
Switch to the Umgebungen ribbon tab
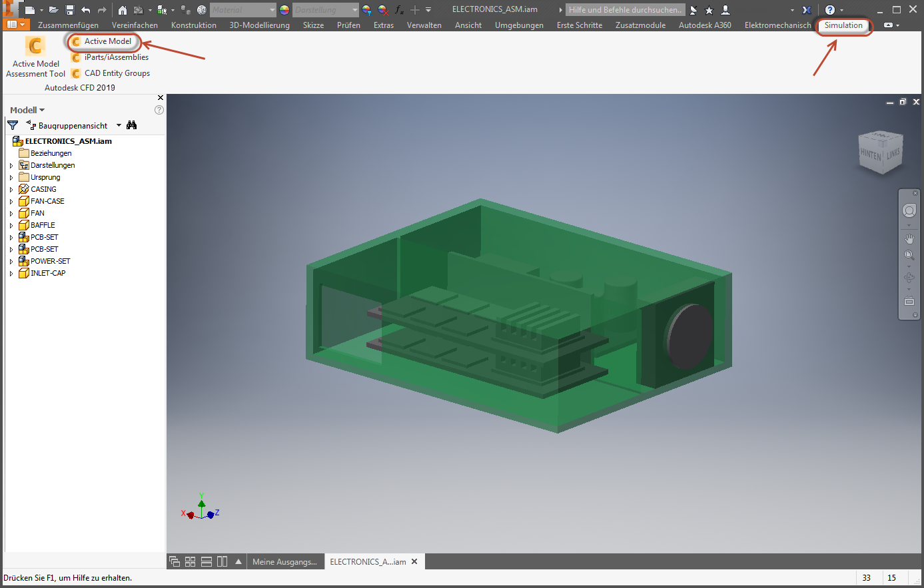[519, 25]
